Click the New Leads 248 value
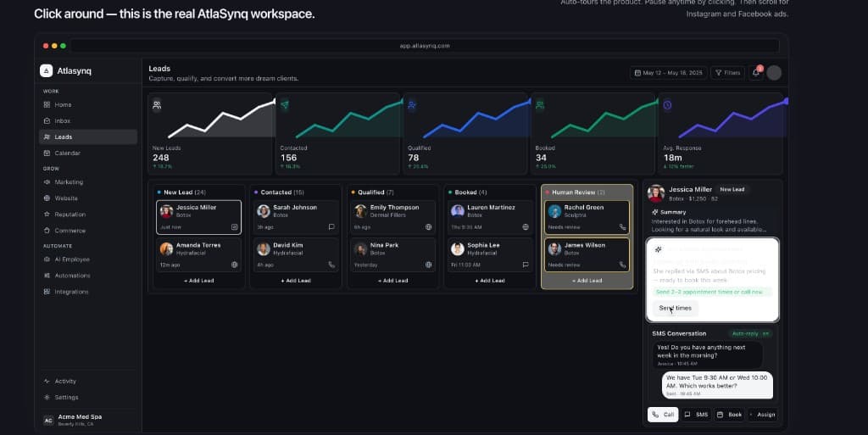868x435 pixels. (x=160, y=158)
